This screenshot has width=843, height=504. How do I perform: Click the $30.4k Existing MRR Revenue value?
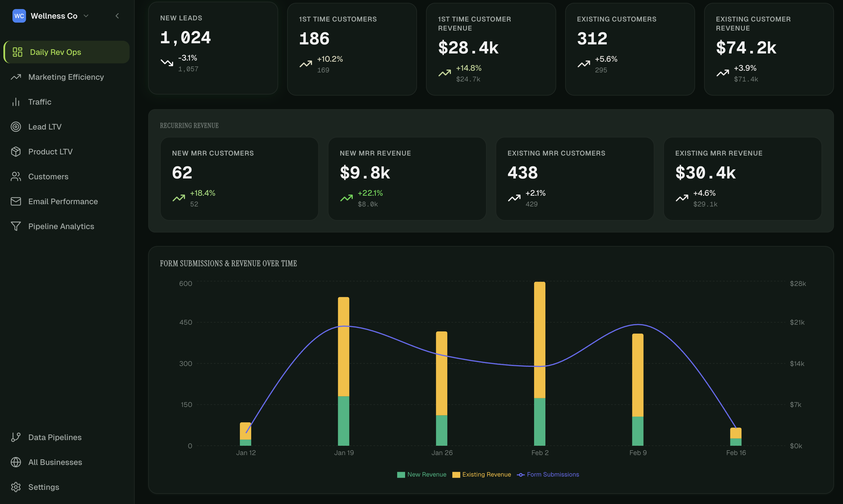[x=705, y=173]
